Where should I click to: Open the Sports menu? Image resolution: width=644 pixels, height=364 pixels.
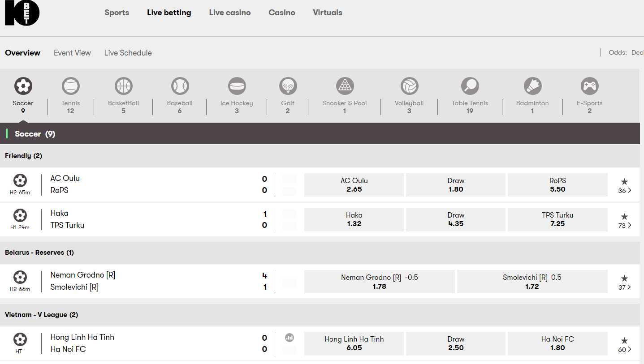coord(117,13)
